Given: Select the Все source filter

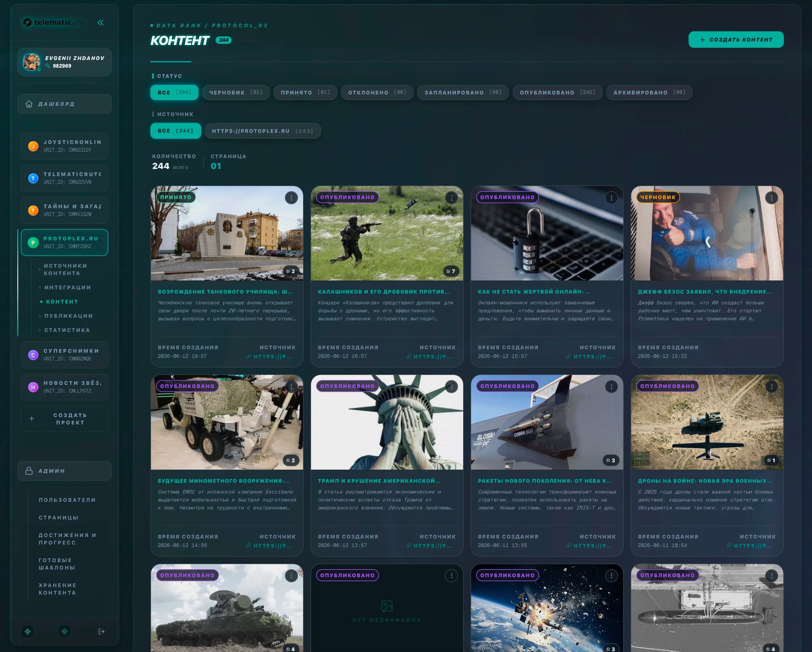Looking at the screenshot, I should 175,131.
